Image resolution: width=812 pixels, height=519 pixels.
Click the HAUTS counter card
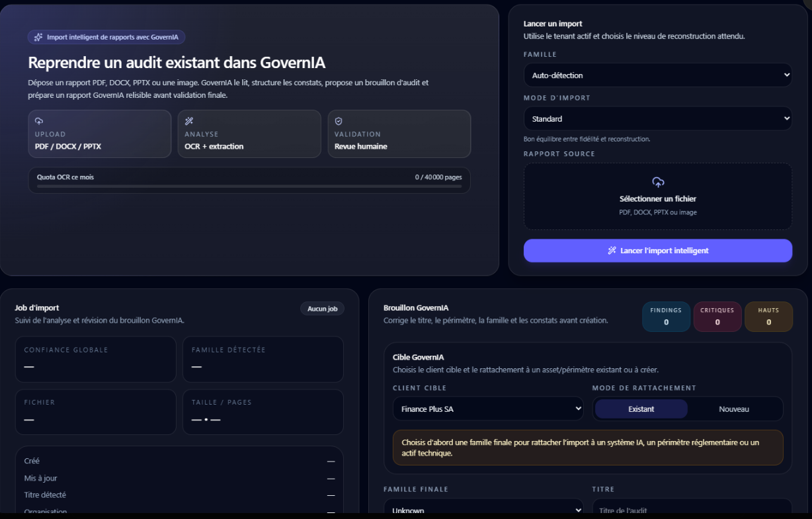pos(768,317)
